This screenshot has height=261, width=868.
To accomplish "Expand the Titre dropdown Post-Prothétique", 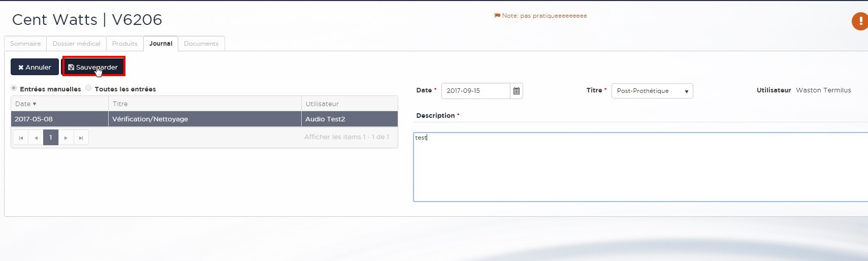I will coord(652,91).
